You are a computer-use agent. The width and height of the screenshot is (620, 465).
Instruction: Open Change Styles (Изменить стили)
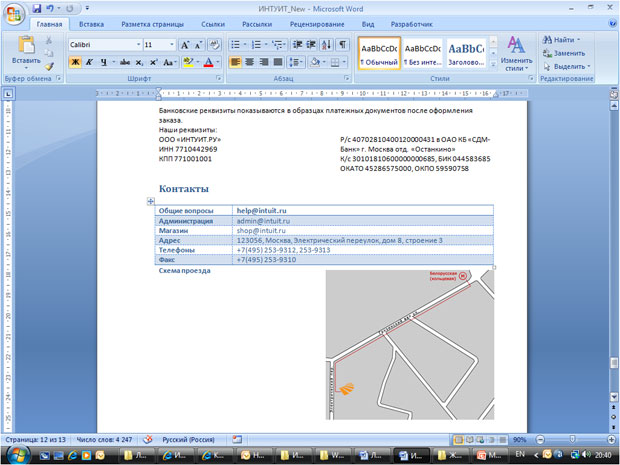[516, 53]
